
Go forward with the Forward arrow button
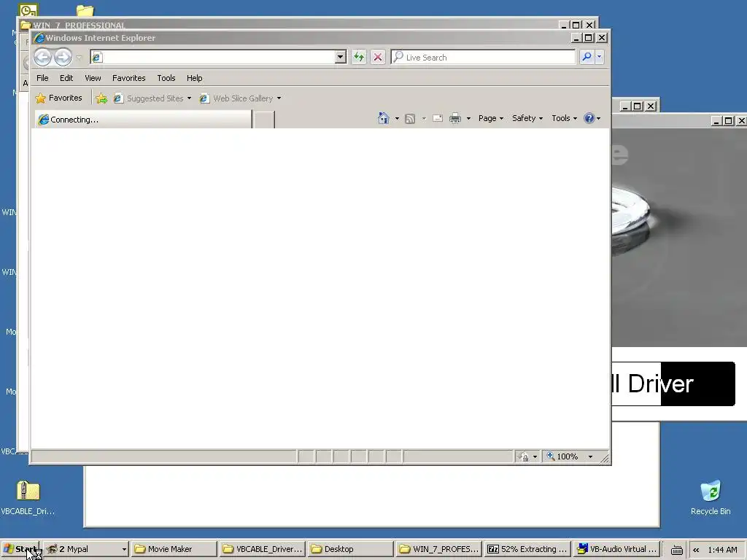tap(63, 57)
